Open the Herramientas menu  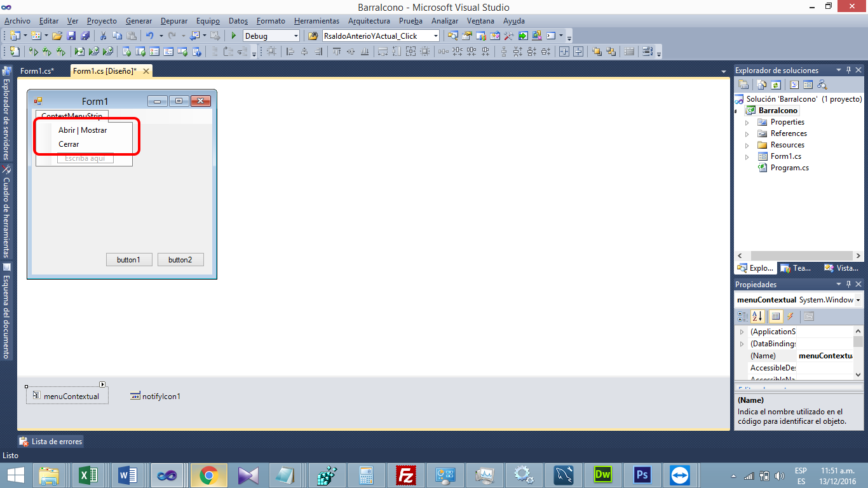click(316, 21)
